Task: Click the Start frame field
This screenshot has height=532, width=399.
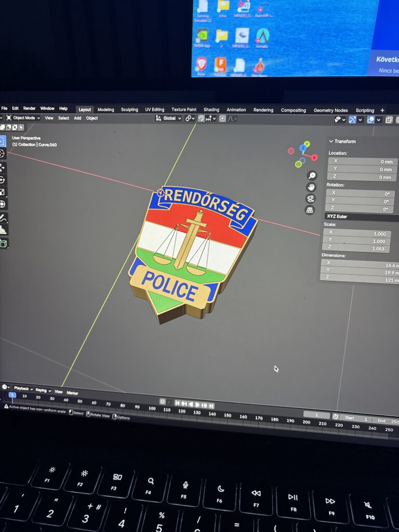Action: [x=355, y=418]
